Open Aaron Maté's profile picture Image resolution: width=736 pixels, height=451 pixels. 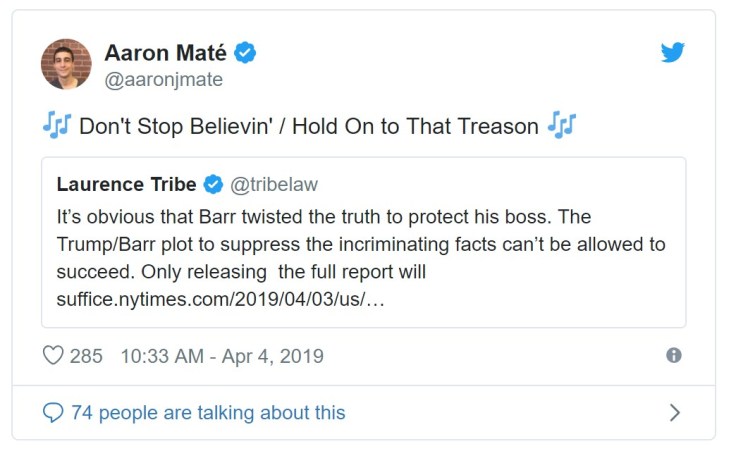pos(66,64)
